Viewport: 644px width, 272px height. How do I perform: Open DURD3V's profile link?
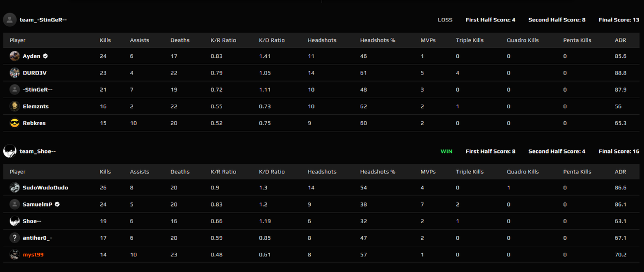pos(35,72)
